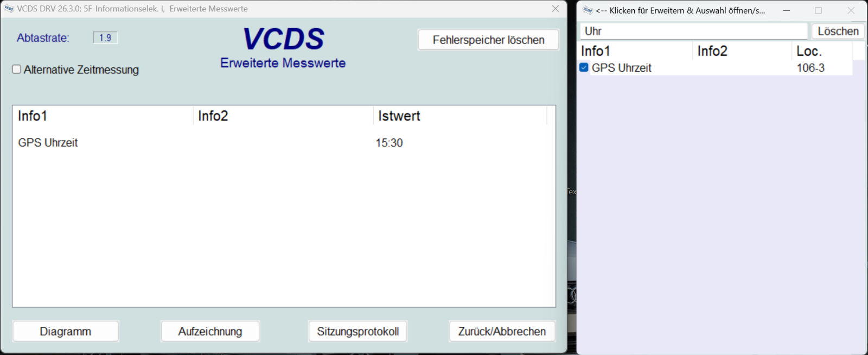This screenshot has width=868, height=355.
Task: Click Abtastrate value 1.9
Action: click(x=105, y=37)
